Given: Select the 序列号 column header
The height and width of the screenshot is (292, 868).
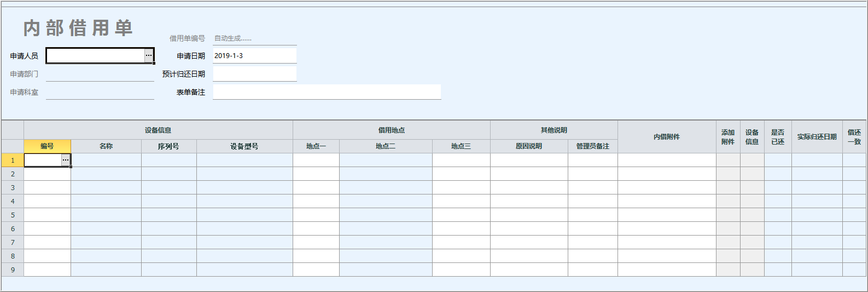Looking at the screenshot, I should coord(169,146).
